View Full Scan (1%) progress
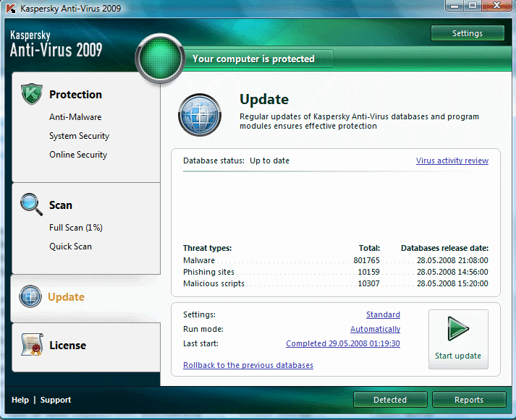This screenshot has width=516, height=420. pyautogui.click(x=76, y=228)
